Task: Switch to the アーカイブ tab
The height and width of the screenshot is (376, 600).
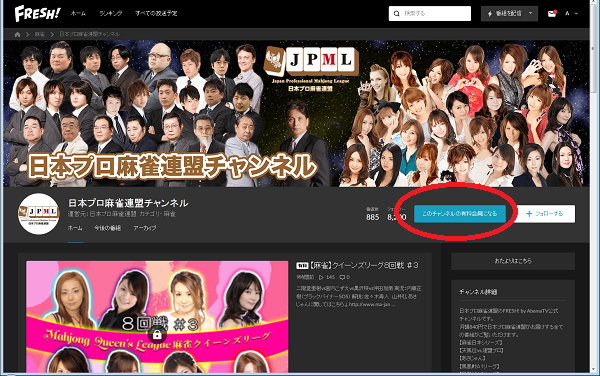Action: [x=145, y=228]
